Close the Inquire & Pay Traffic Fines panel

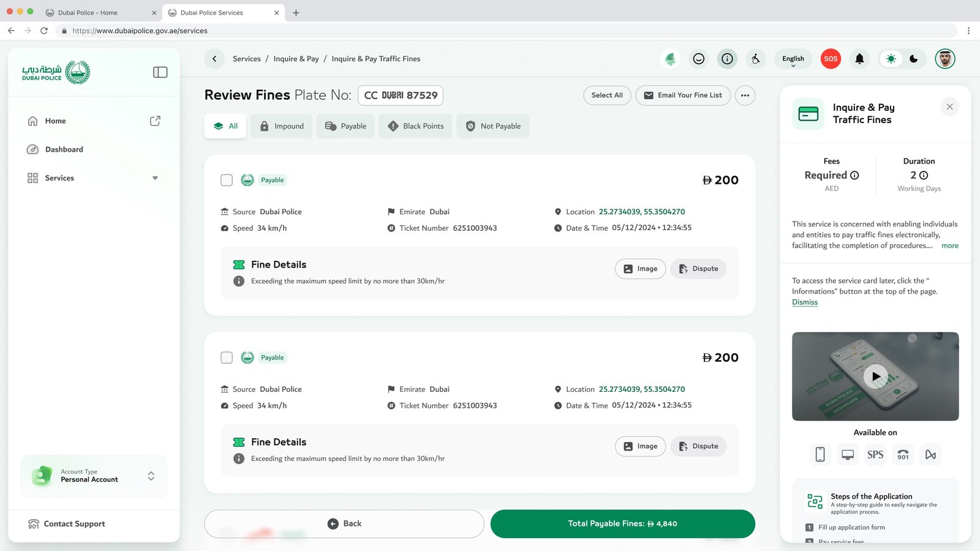click(949, 107)
